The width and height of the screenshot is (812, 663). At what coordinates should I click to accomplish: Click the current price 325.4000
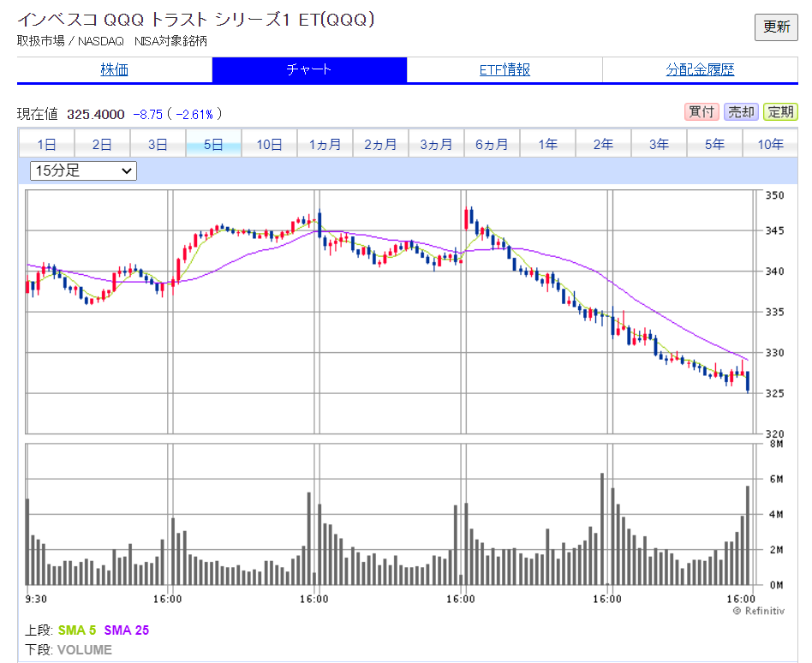(96, 115)
